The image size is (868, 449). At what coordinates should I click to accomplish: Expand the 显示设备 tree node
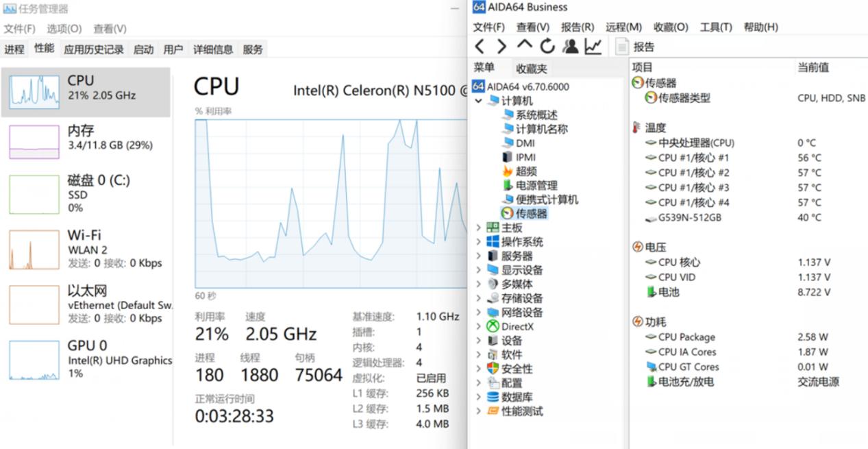(478, 269)
